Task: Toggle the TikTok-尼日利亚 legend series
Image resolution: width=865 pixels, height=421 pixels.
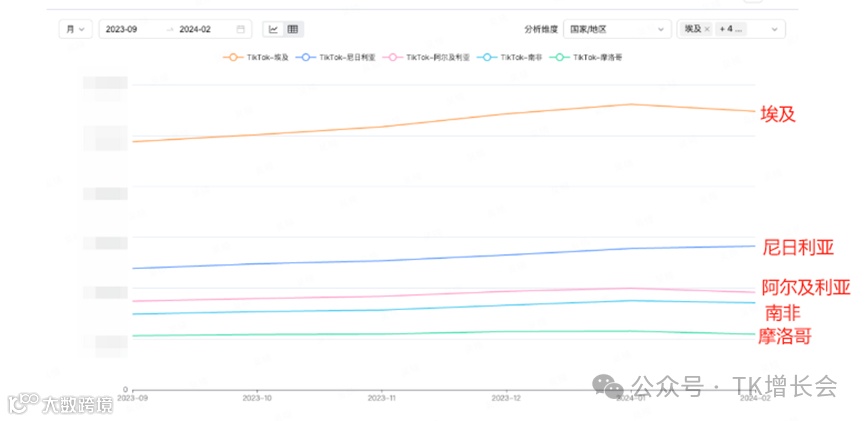Action: (x=335, y=57)
